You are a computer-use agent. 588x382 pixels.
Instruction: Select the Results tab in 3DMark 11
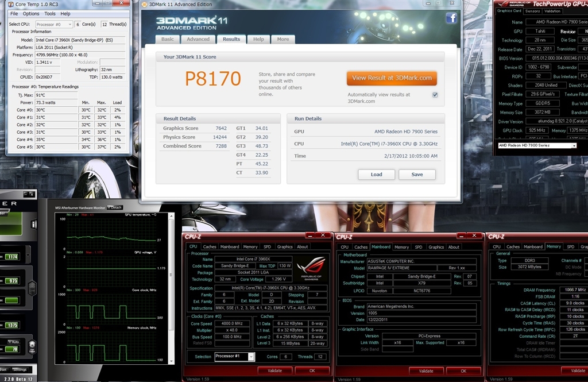point(231,39)
